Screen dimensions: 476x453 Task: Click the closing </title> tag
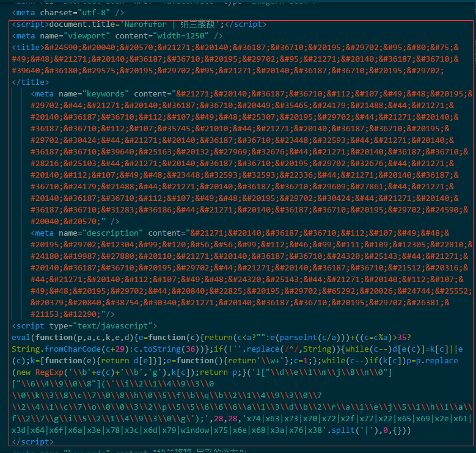point(31,82)
